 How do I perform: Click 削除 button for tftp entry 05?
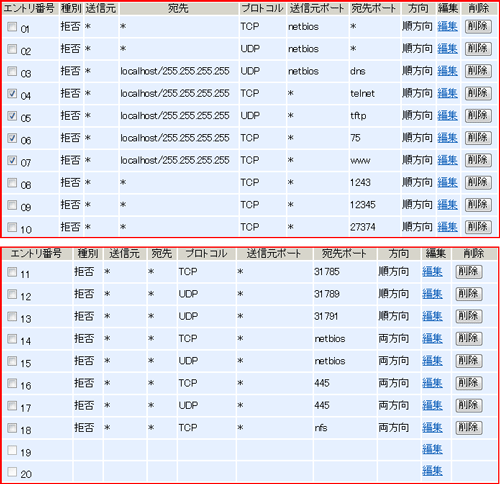tap(478, 116)
